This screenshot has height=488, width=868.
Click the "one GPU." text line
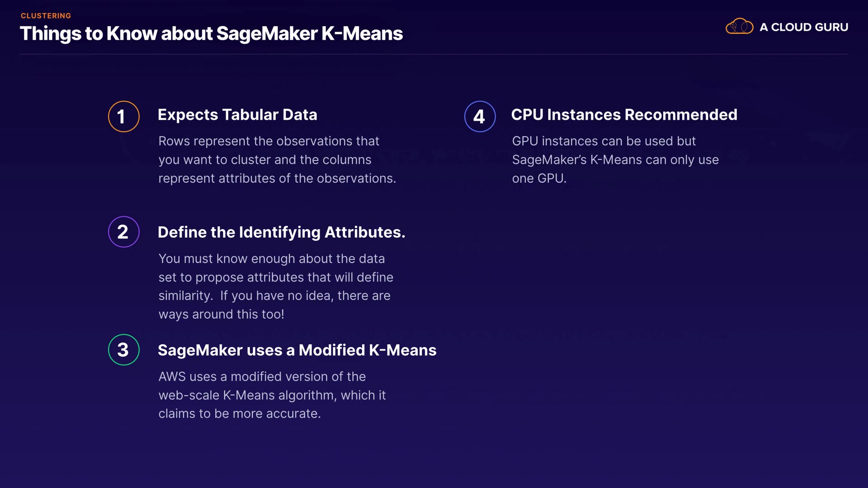tap(539, 178)
